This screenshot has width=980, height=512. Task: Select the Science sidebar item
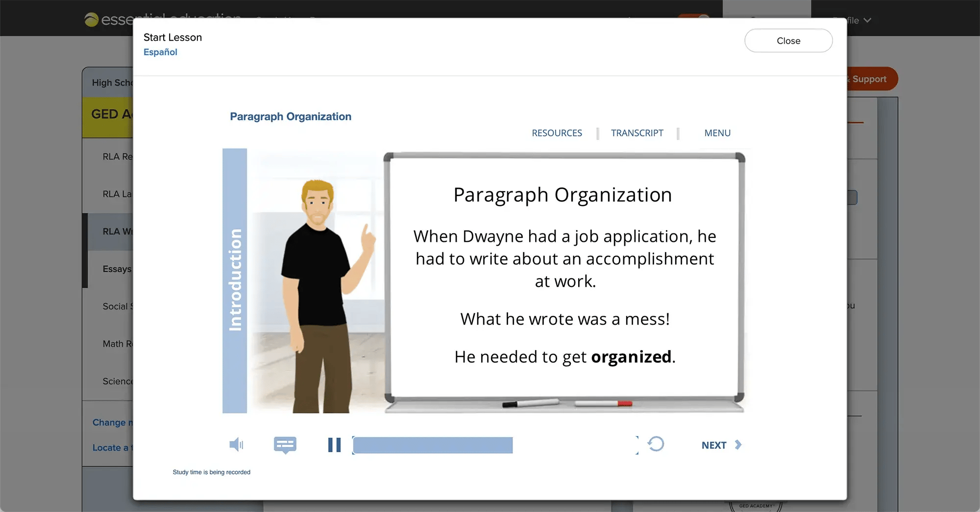117,381
